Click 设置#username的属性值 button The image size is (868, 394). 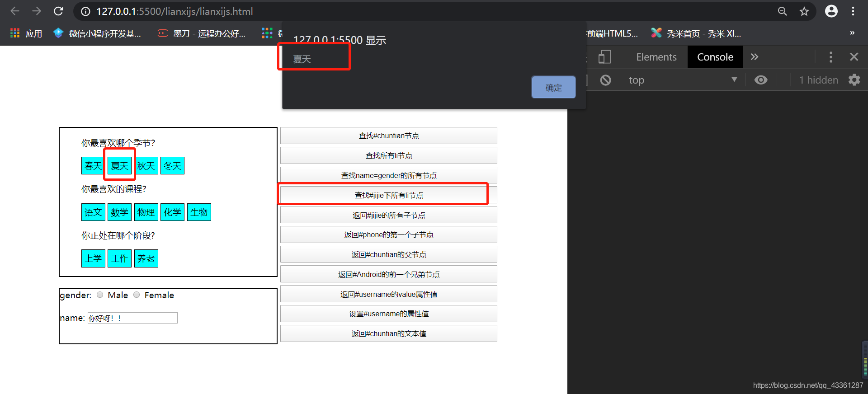[x=388, y=314]
